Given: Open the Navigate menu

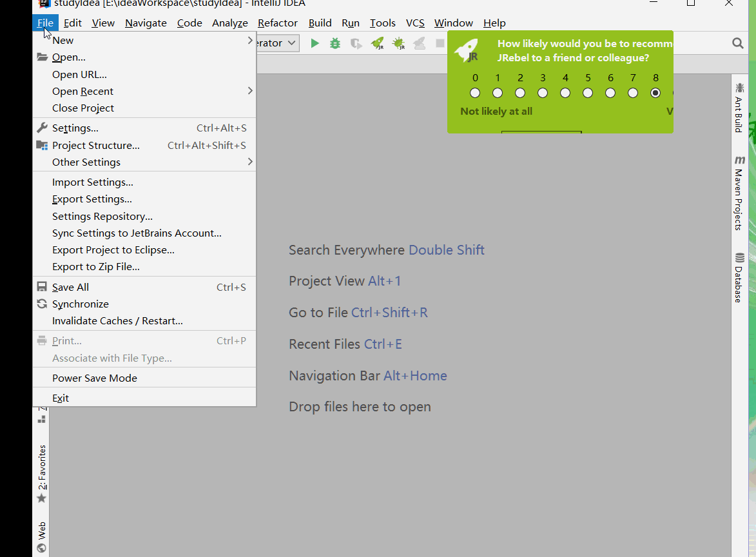Looking at the screenshot, I should click(146, 23).
